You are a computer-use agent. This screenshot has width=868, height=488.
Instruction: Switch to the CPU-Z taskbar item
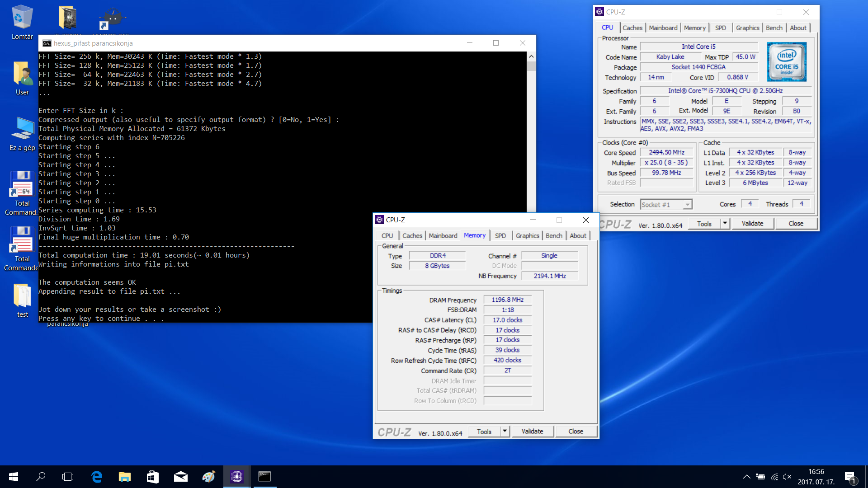(x=237, y=477)
